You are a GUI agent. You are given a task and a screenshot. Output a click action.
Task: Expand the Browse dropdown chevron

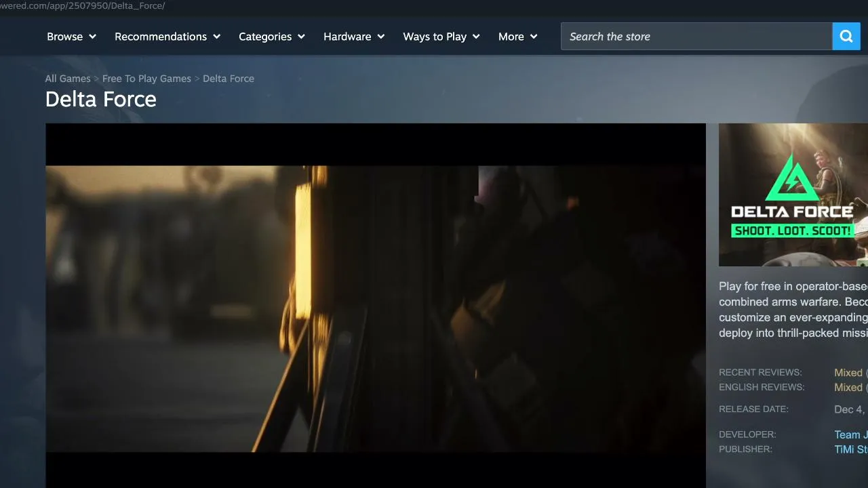point(92,37)
